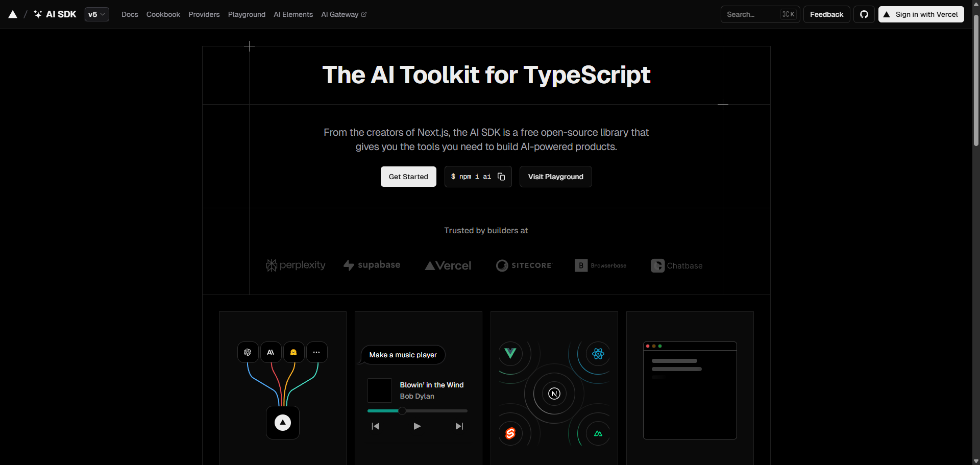The image size is (980, 465).
Task: Click the OpenAI provider icon
Action: 248,352
